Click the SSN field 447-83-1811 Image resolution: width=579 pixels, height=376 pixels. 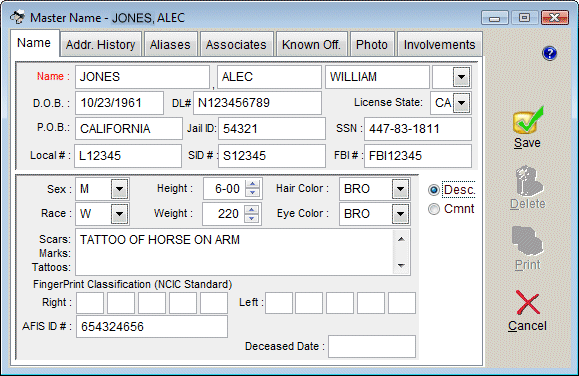click(418, 129)
